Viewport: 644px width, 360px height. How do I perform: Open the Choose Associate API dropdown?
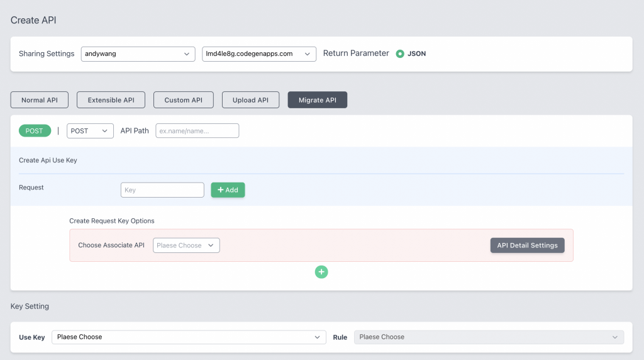[x=186, y=245]
